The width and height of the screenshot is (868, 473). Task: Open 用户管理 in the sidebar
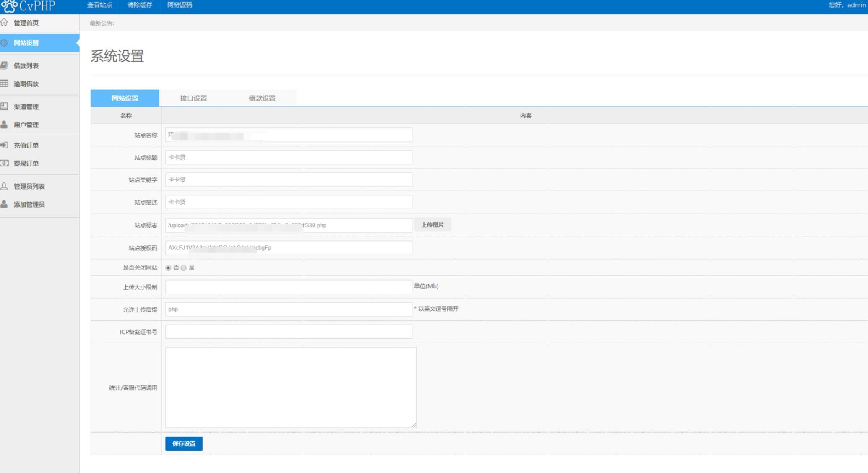pos(26,125)
